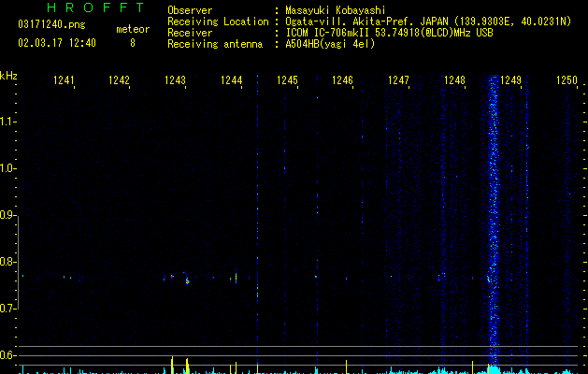588x374 pixels.
Task: Click the kHz axis unit label
Action: pyautogui.click(x=8, y=76)
